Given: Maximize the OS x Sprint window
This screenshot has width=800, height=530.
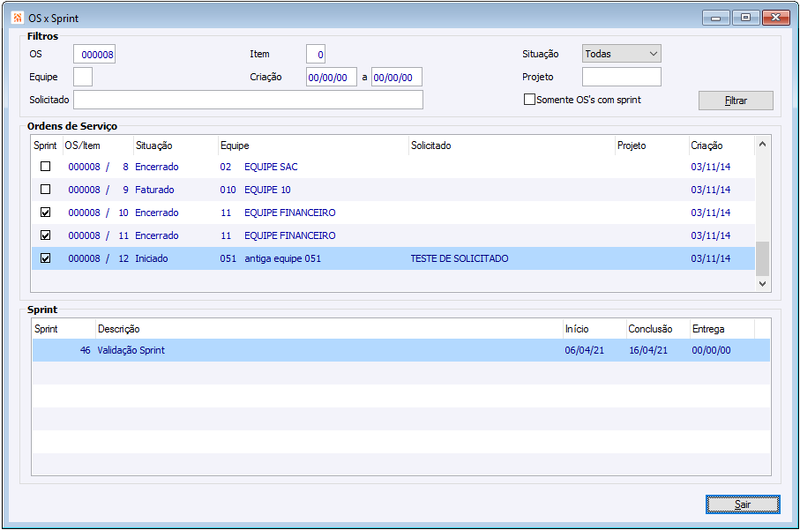Looking at the screenshot, I should point(745,17).
